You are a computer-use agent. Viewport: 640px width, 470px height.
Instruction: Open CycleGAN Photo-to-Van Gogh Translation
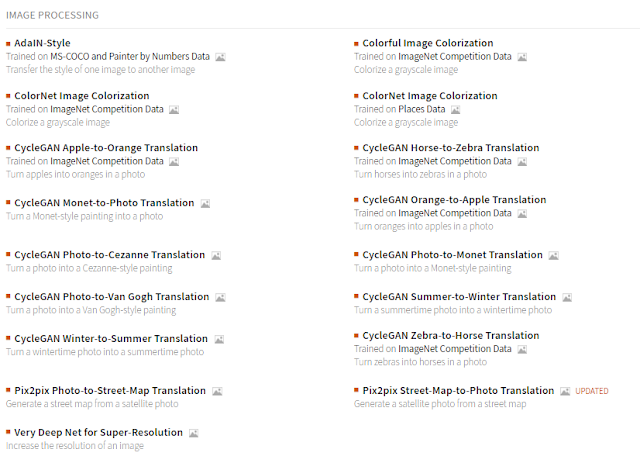click(x=111, y=297)
